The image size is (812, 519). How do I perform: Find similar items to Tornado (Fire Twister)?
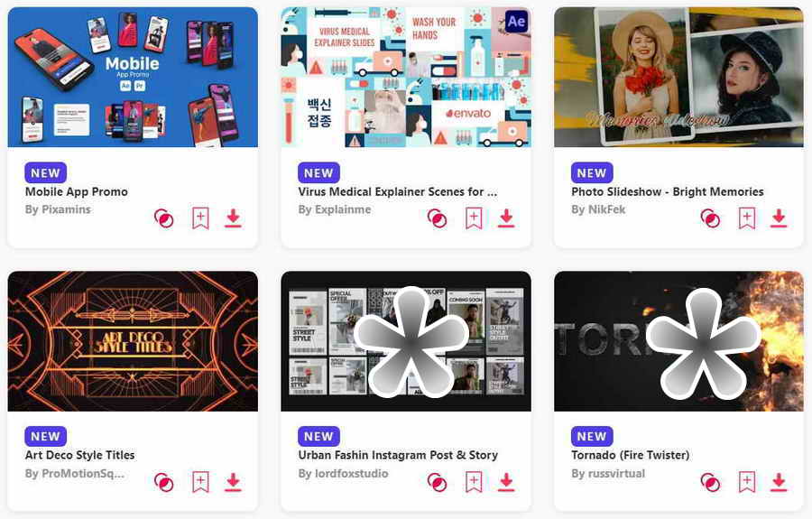710,482
